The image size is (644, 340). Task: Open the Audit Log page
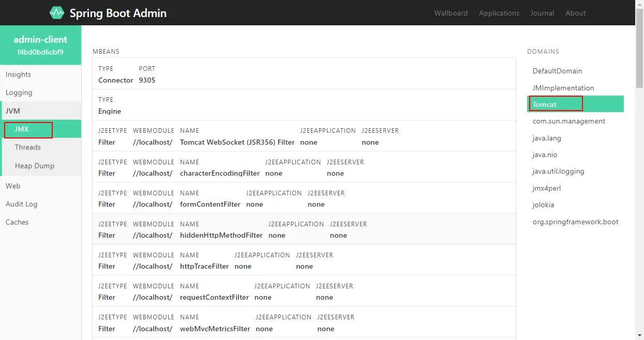[22, 204]
